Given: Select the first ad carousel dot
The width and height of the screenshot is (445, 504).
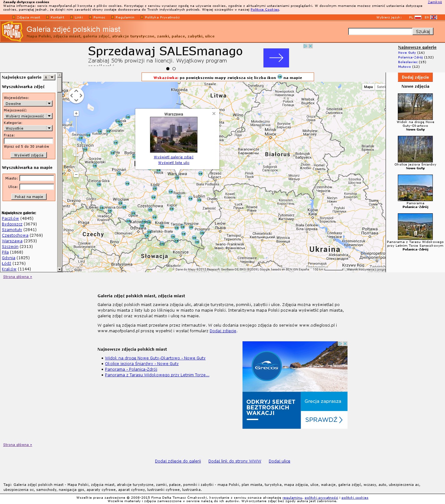Looking at the screenshot, I should [x=168, y=69].
